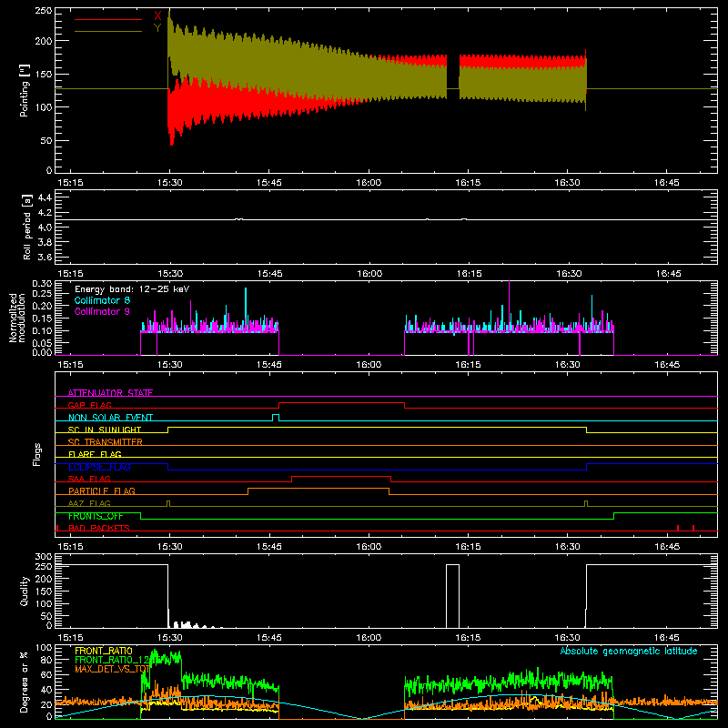Click 16:45 time label under Flags plot
This screenshot has width=728, height=728.
[x=667, y=547]
